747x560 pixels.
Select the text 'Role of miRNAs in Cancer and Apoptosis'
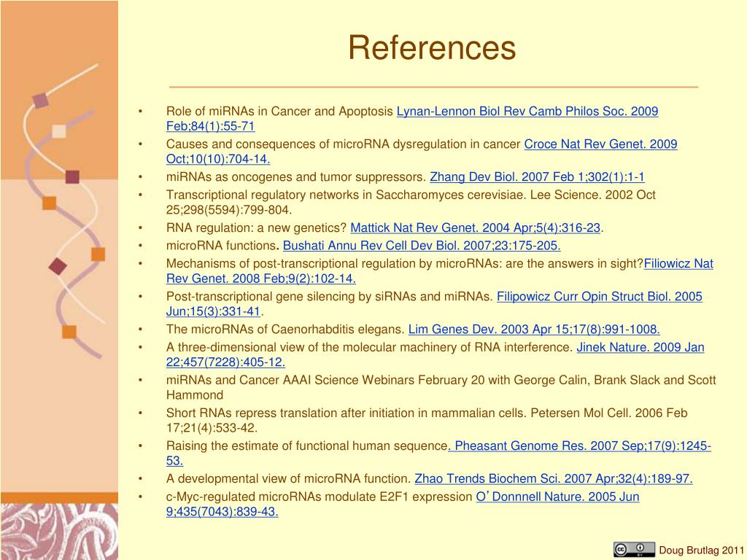(x=279, y=112)
